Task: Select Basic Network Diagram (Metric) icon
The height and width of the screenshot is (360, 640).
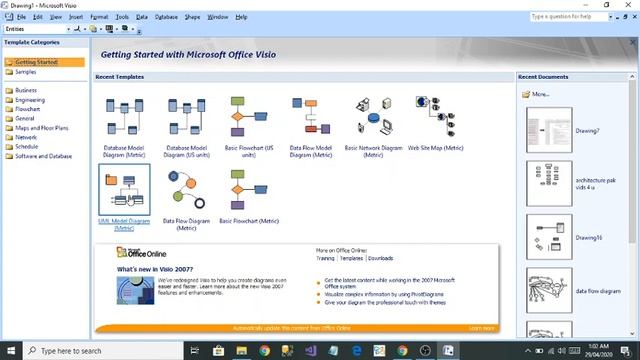Action: [x=373, y=117]
